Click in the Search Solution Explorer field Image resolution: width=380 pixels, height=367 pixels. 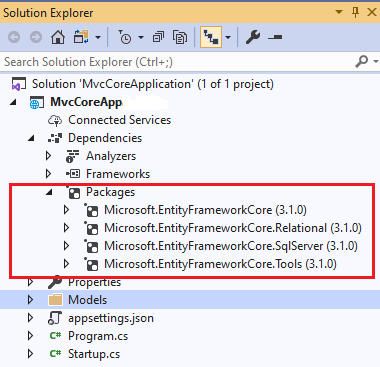[x=177, y=62]
